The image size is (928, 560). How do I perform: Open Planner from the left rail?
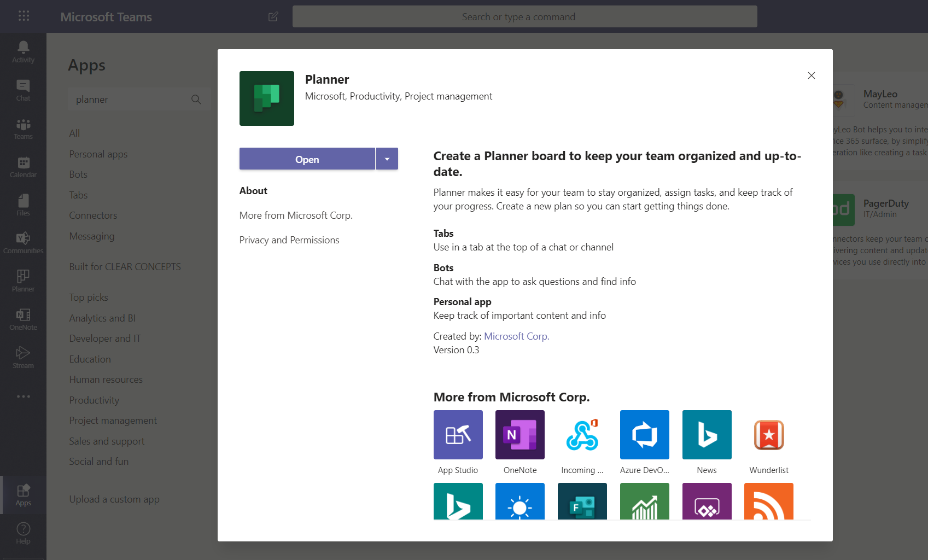coord(23,281)
